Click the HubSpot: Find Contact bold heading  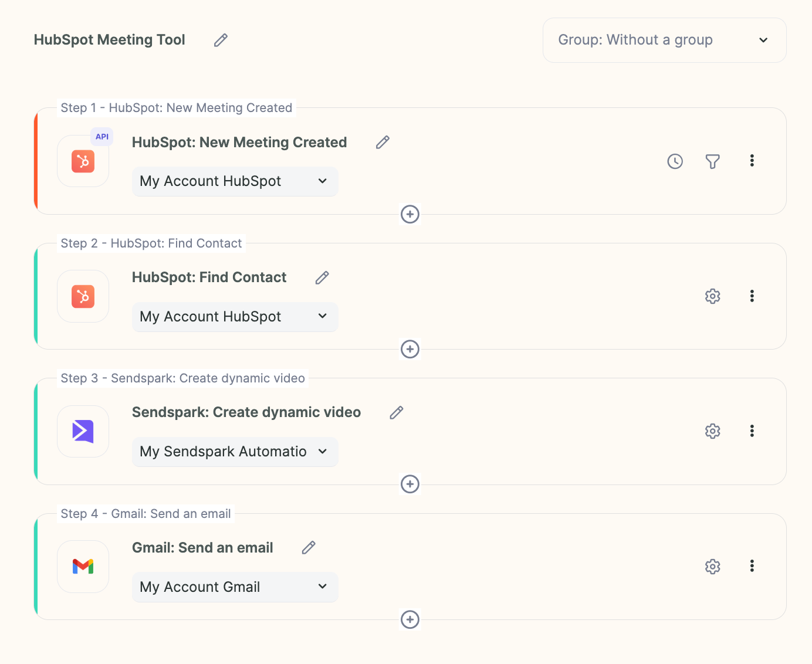pos(209,277)
